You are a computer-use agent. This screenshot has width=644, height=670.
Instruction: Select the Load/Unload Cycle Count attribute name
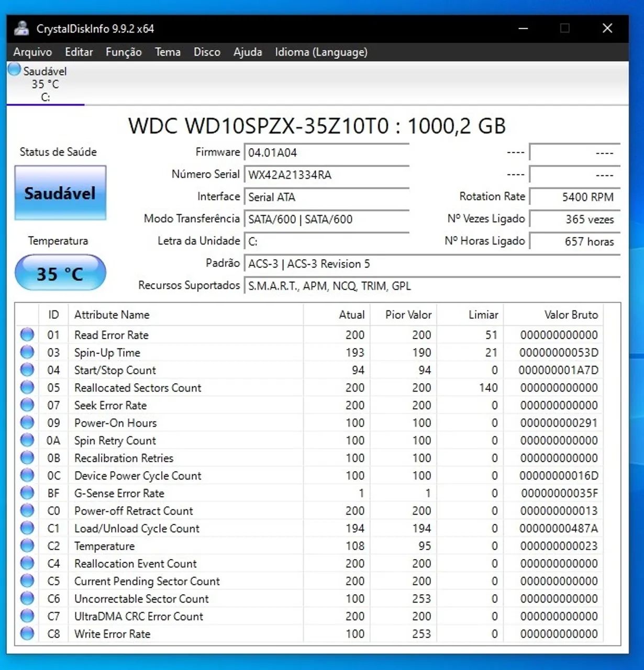[x=137, y=529]
